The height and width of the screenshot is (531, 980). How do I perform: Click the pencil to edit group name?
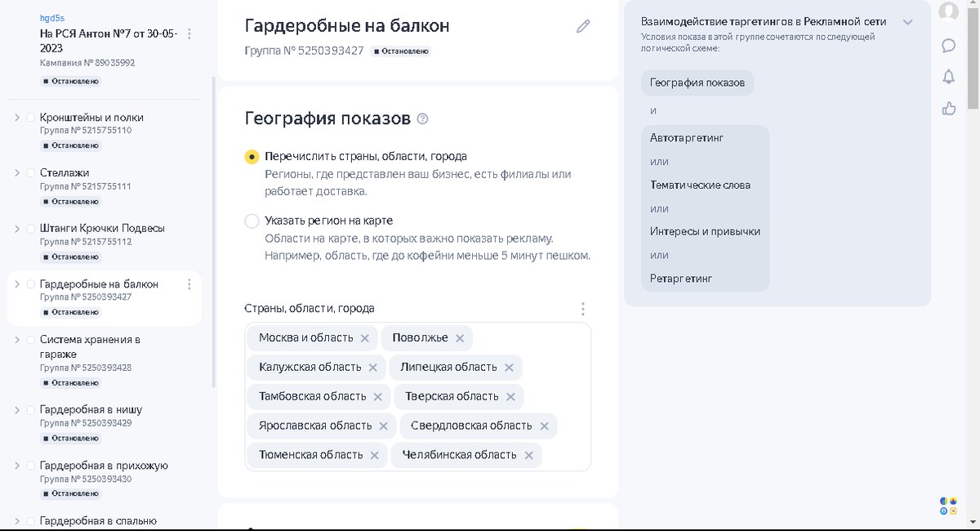click(583, 25)
